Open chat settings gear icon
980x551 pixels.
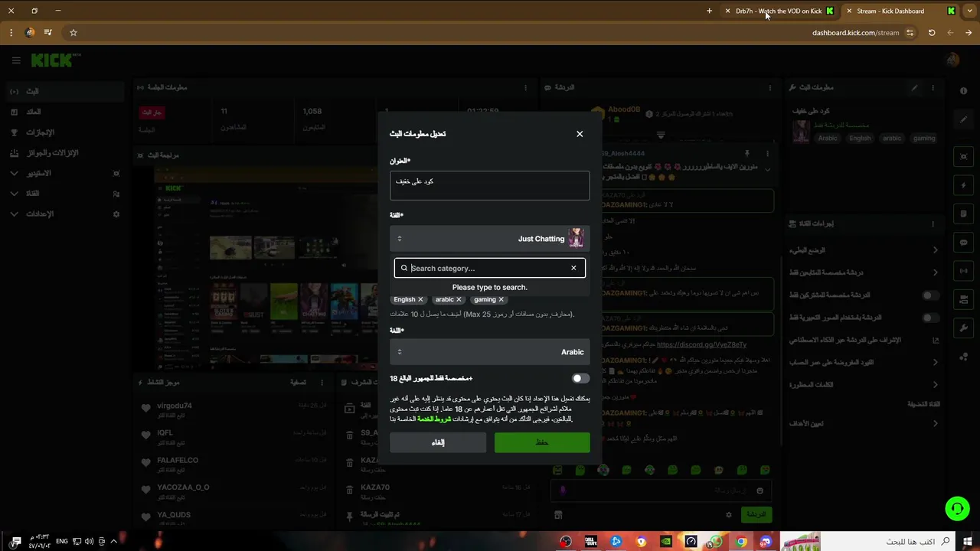pos(729,515)
